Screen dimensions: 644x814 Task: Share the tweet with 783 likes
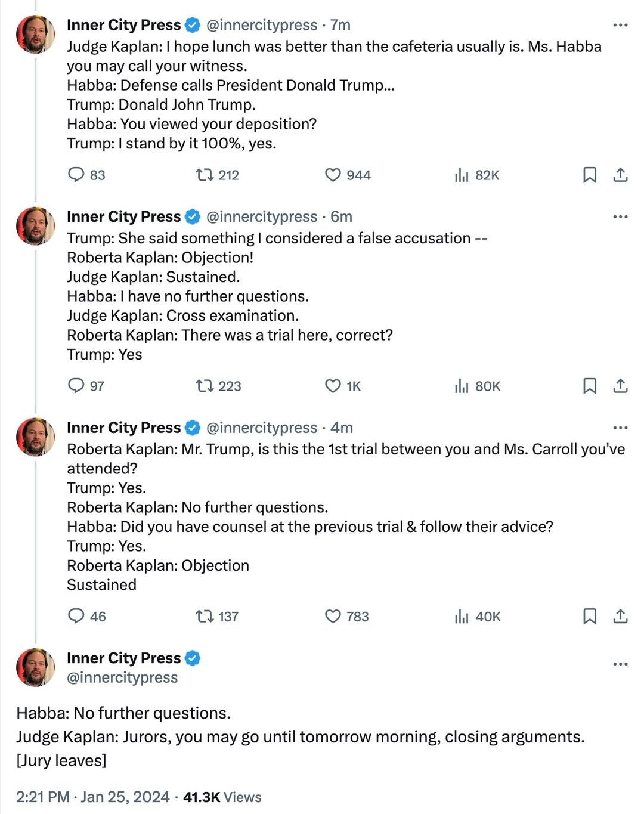point(621,616)
